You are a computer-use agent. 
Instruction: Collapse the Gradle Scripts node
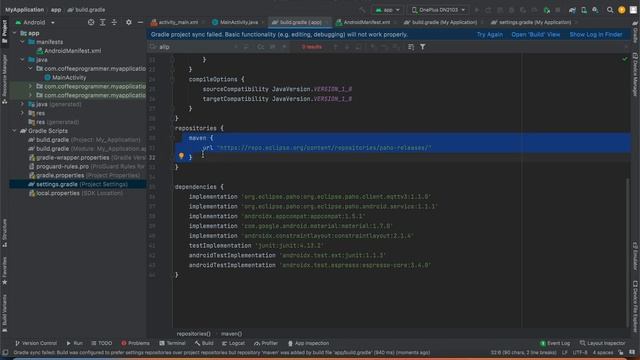pos(15,131)
